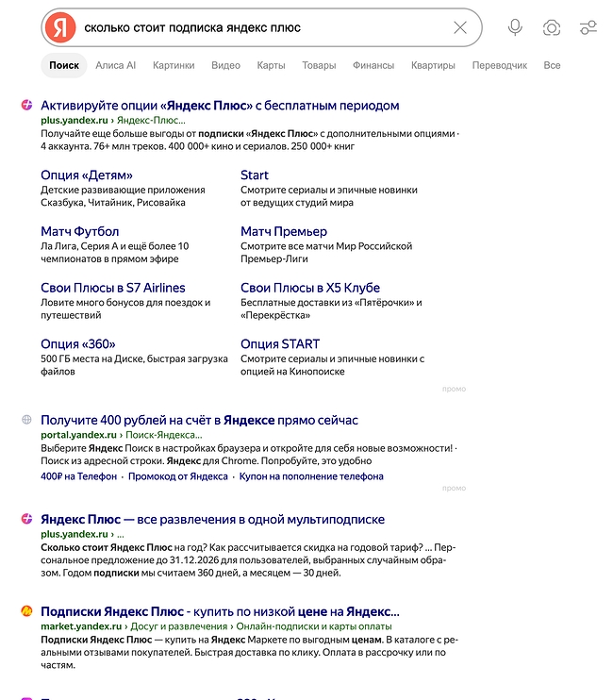Open Досуг и развлечения breadcrumb

[179, 626]
